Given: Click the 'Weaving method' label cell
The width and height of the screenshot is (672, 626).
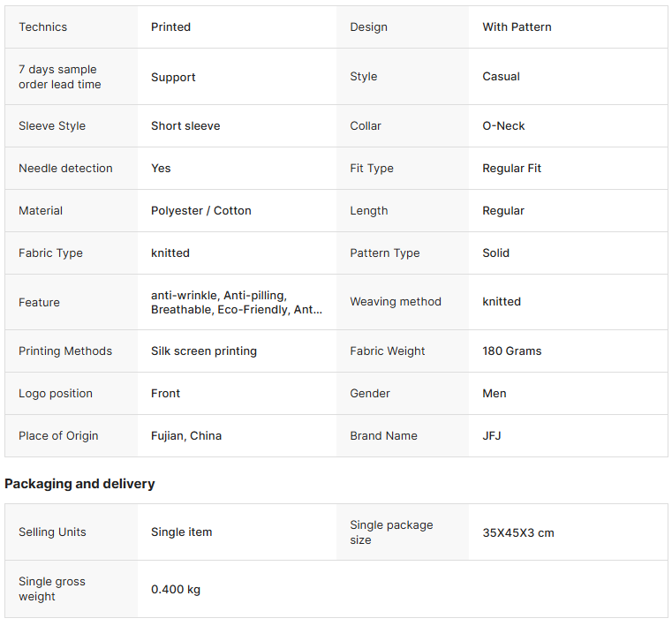Looking at the screenshot, I should (395, 302).
